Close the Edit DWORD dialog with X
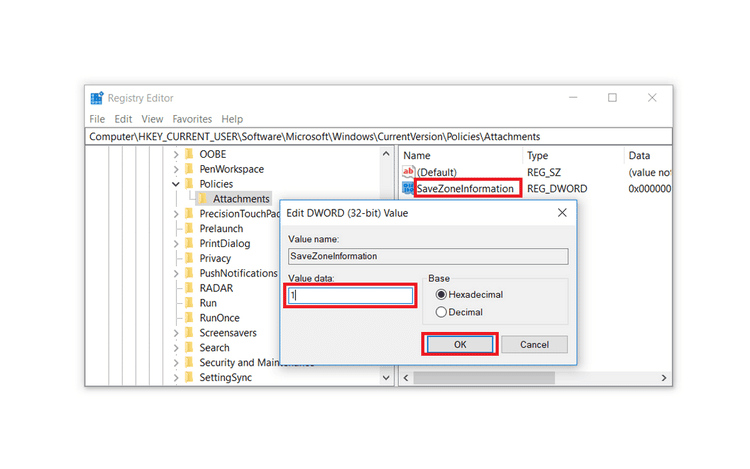Viewport: 750px width, 469px height. (562, 213)
